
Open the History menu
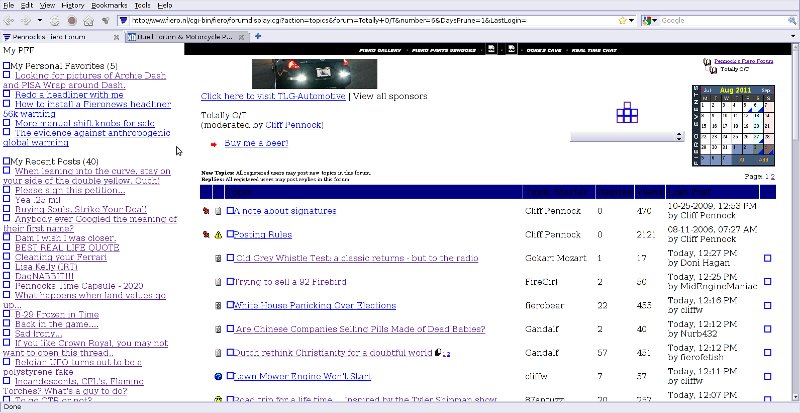[x=73, y=5]
